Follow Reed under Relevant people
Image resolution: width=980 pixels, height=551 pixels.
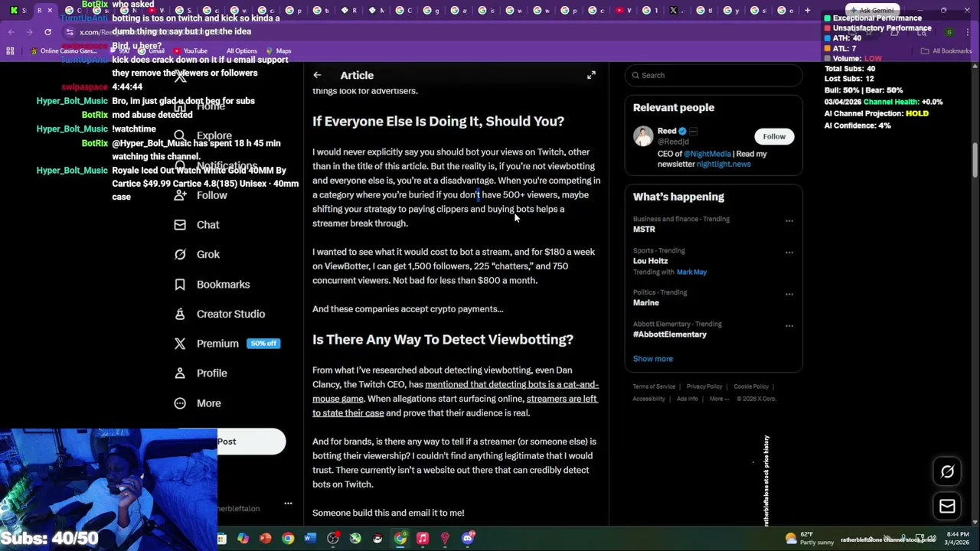click(774, 136)
